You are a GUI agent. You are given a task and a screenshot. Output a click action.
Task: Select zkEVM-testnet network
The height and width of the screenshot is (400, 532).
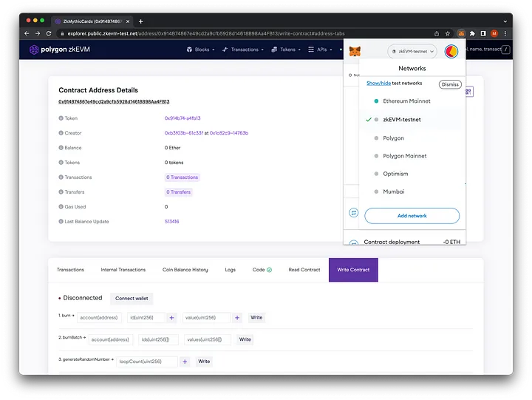point(412,120)
